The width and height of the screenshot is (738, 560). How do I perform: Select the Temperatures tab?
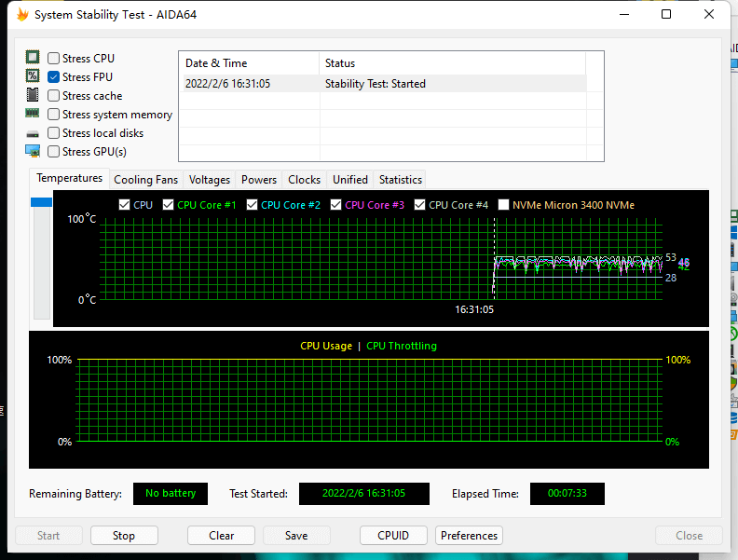(x=69, y=178)
